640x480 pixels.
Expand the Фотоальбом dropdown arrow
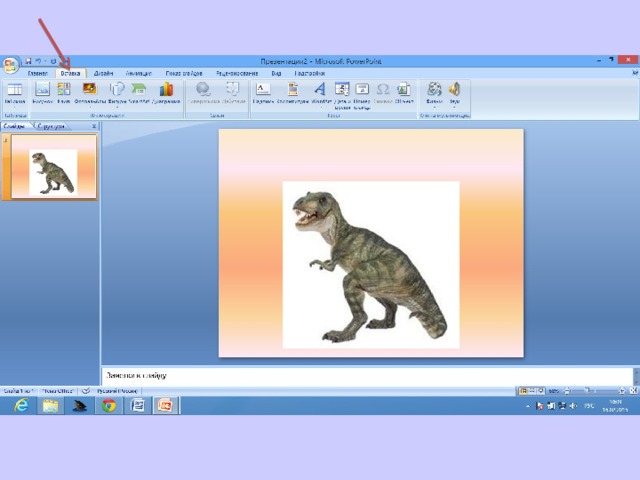click(x=90, y=108)
